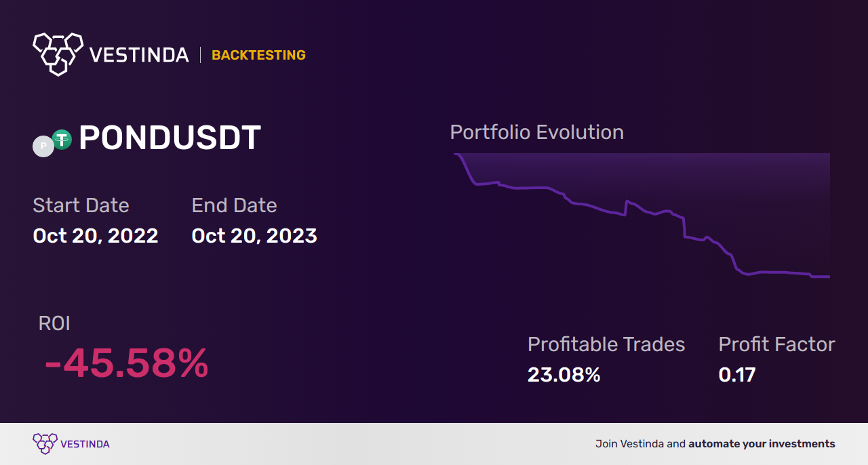Viewport: 868px width, 465px height.
Task: Click the Oct 20, 2022 start date value
Action: click(x=96, y=236)
